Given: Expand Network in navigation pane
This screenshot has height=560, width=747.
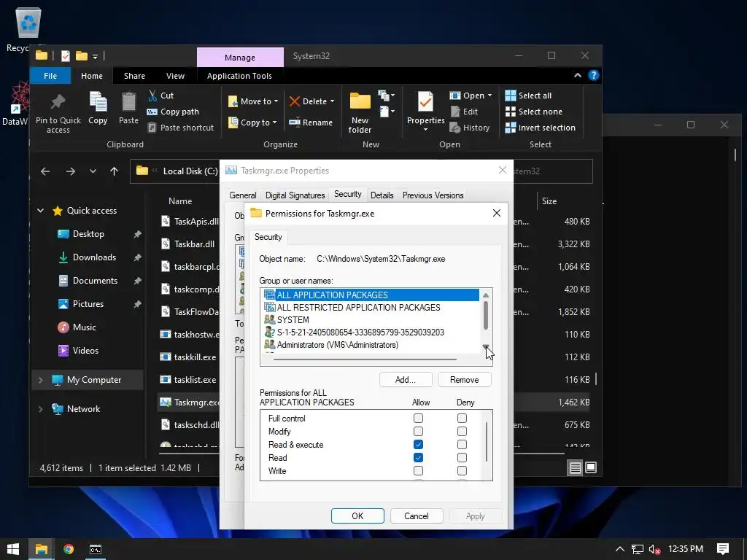Looking at the screenshot, I should (41, 409).
